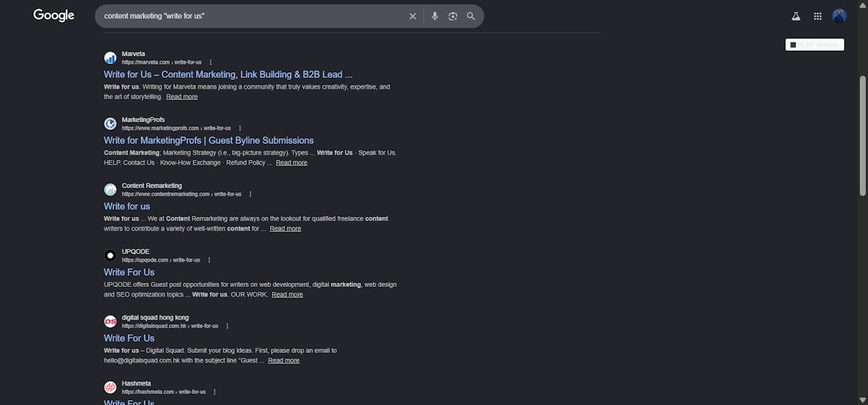Open Content Remarketing's Write for us result
The height and width of the screenshot is (405, 868).
[127, 206]
